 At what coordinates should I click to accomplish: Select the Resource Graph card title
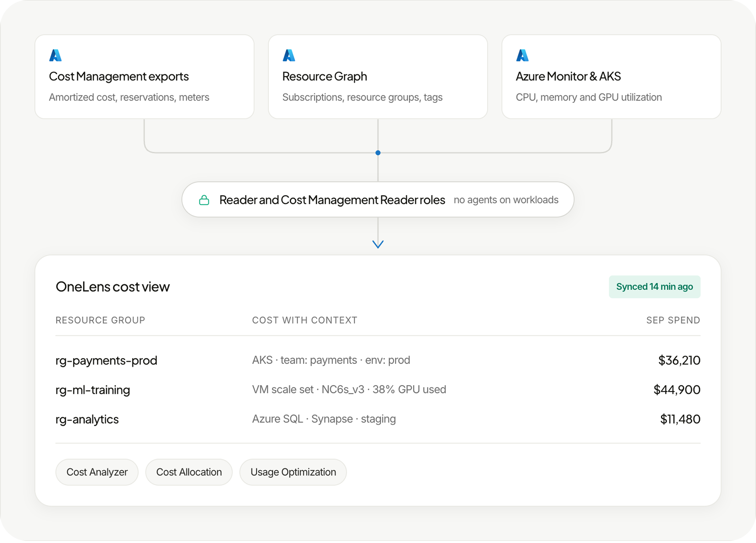tap(324, 76)
